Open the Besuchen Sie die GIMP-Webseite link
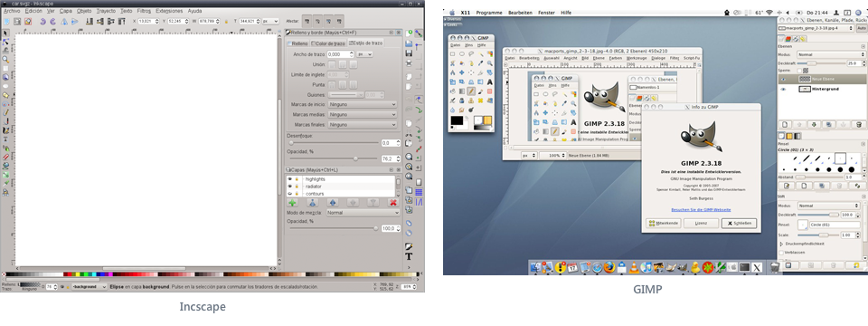The image size is (868, 326). 701,209
